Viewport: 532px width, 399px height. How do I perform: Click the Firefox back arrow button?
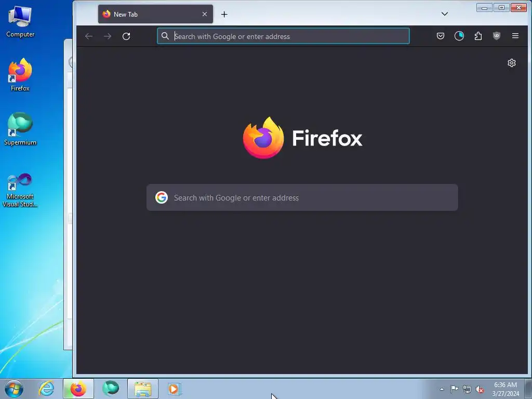[89, 36]
